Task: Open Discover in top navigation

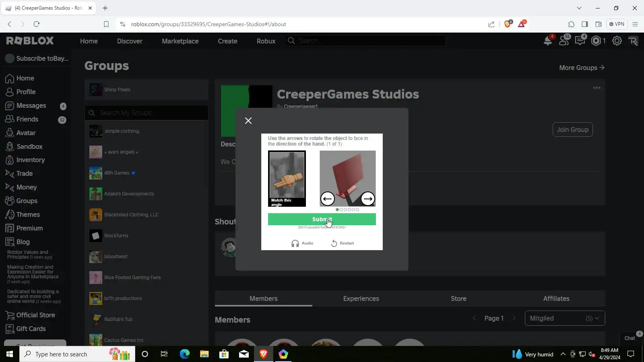Action: [x=130, y=41]
